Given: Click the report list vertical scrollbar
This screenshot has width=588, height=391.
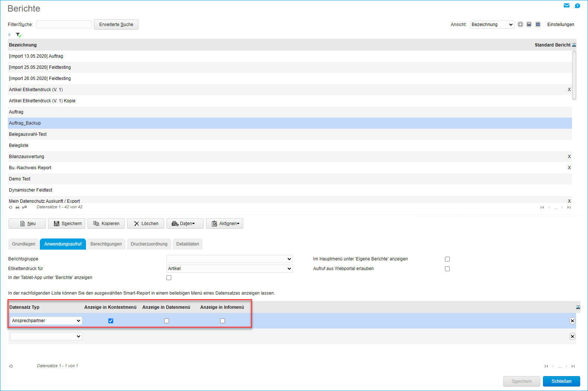Looking at the screenshot, I should pyautogui.click(x=574, y=76).
